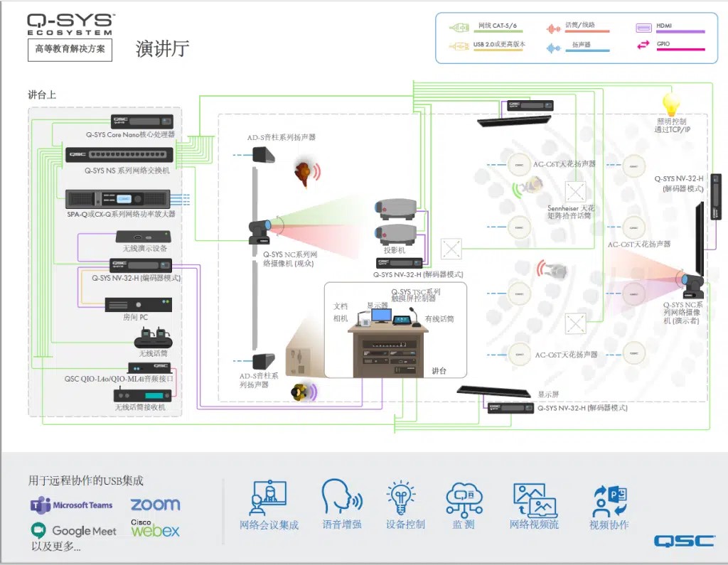
Task: Click the 语音增强 talking head icon
Action: [342, 496]
